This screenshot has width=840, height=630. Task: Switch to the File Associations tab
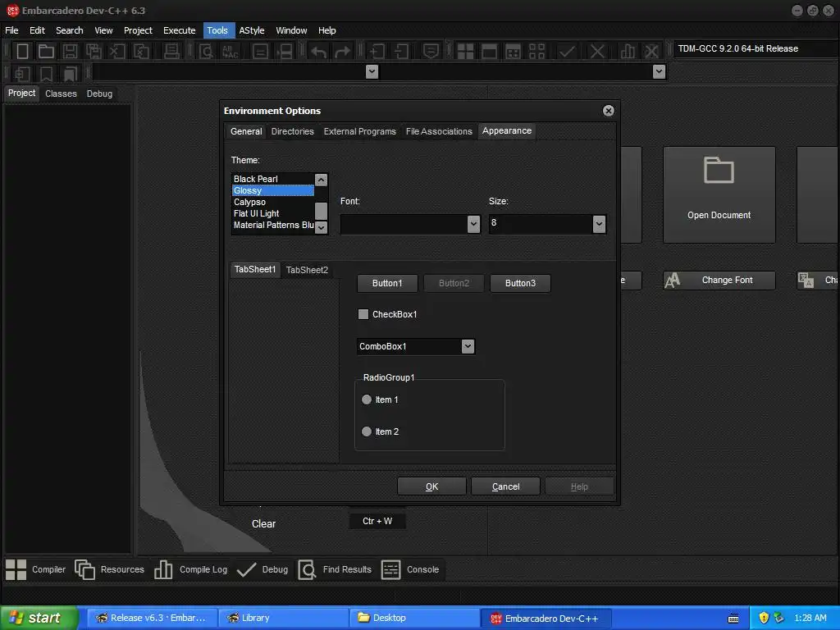(x=439, y=131)
